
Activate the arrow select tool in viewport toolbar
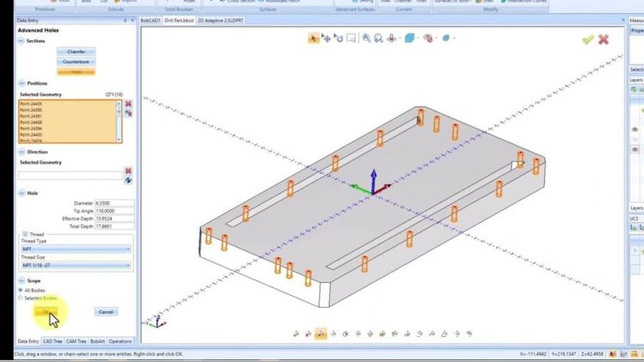coord(314,38)
